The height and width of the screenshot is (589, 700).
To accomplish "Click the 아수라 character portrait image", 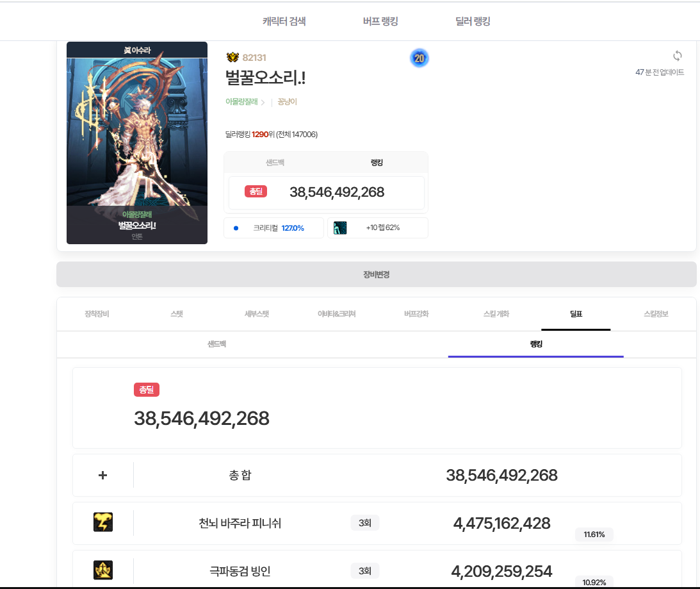I will [137, 131].
